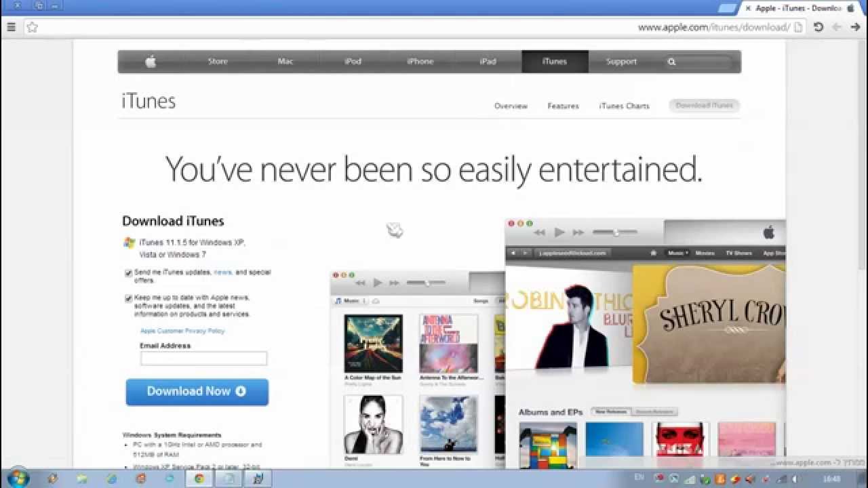Click the Email Address input field
This screenshot has width=868, height=488.
[x=203, y=359]
